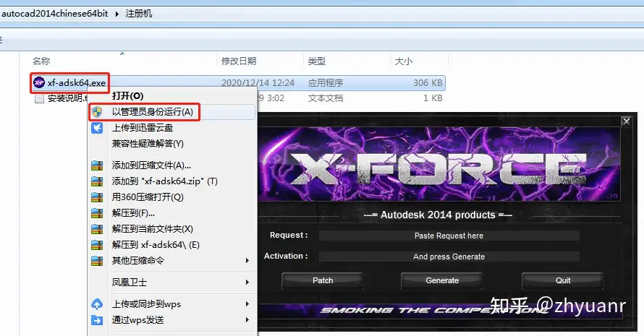
Task: Open breadcrumb arrow after autocad2014chinese64bit
Action: (x=116, y=14)
